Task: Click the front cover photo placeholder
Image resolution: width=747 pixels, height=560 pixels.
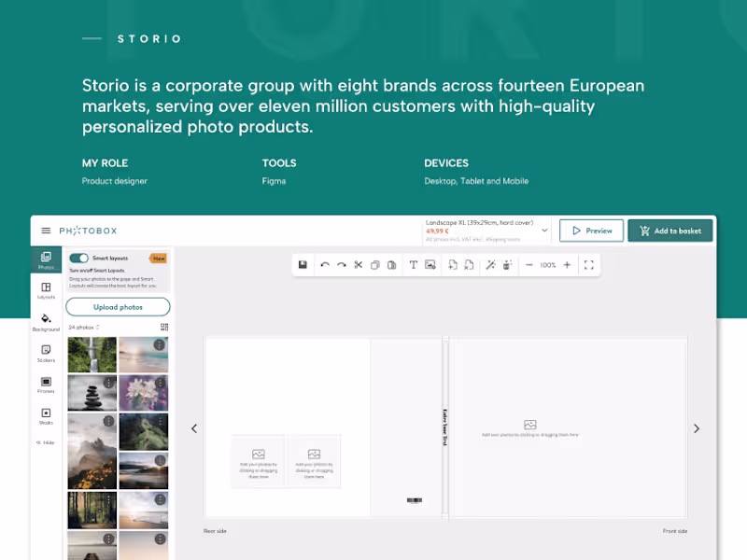Action: [x=529, y=427]
